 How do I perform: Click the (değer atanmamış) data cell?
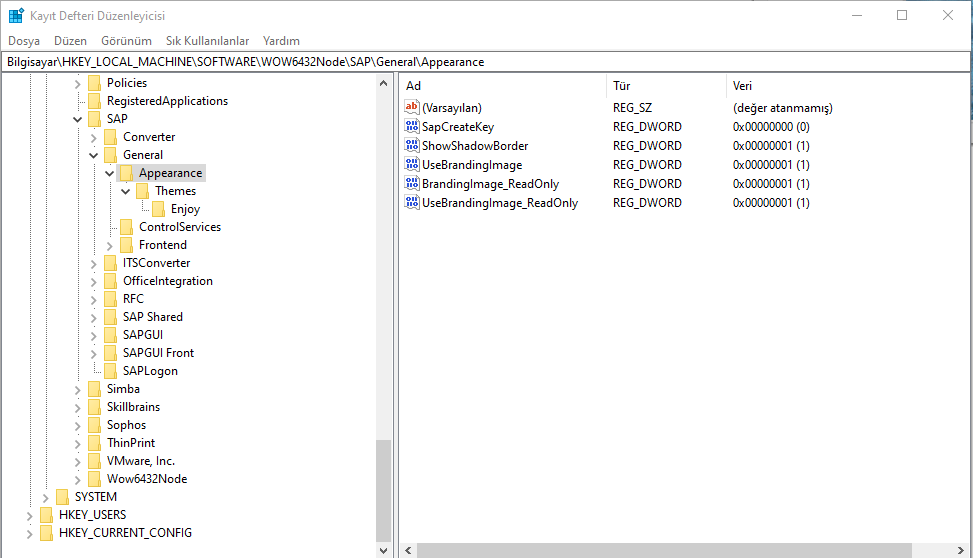[782, 108]
